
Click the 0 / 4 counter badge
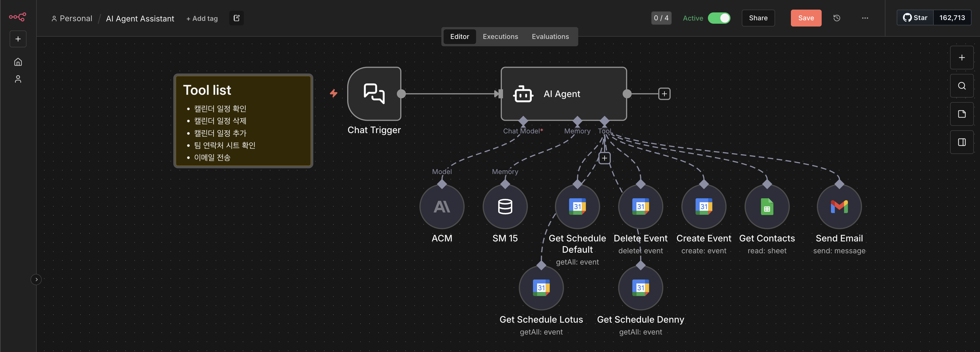tap(661, 18)
